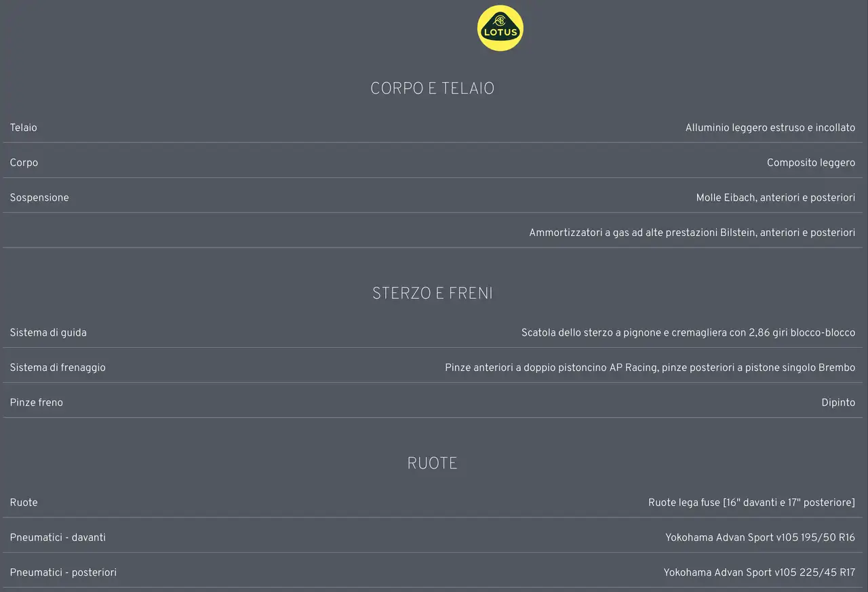Select the CORPO E TELAIO section heading
Image resolution: width=868 pixels, height=592 pixels.
(x=433, y=89)
